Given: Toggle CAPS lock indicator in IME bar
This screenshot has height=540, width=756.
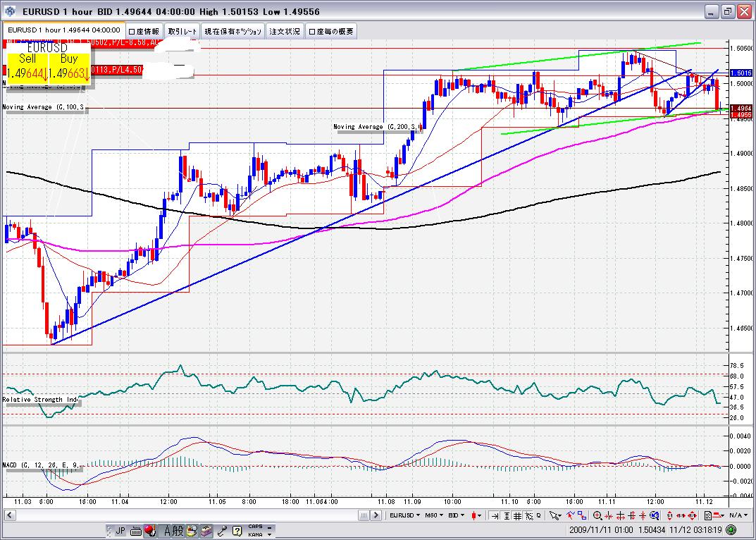Looking at the screenshot, I should point(255,526).
